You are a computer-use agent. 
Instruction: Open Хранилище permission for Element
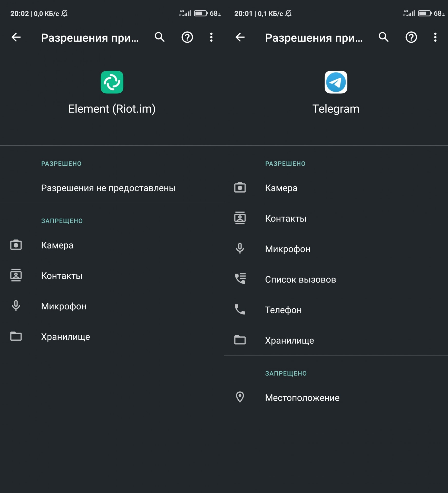(112, 337)
